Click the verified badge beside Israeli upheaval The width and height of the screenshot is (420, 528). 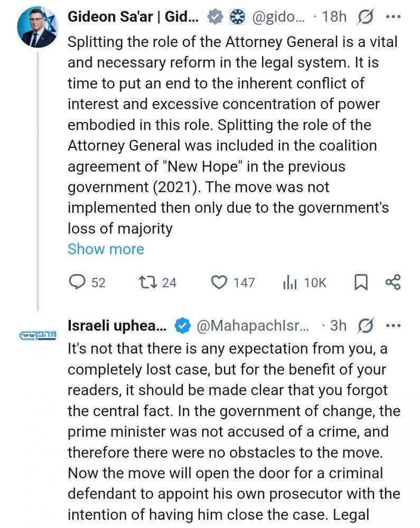click(x=182, y=326)
